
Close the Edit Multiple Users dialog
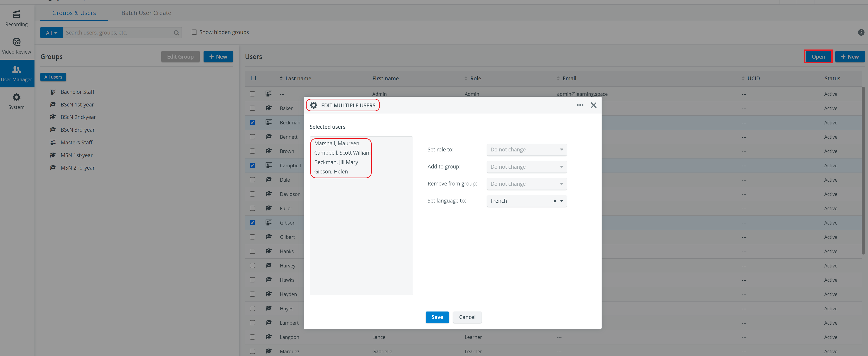[593, 105]
